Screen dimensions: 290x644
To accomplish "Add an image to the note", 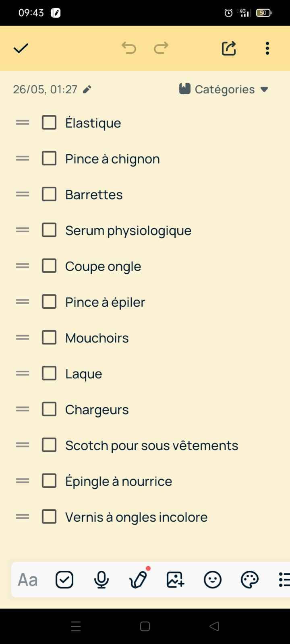I will click(x=175, y=580).
